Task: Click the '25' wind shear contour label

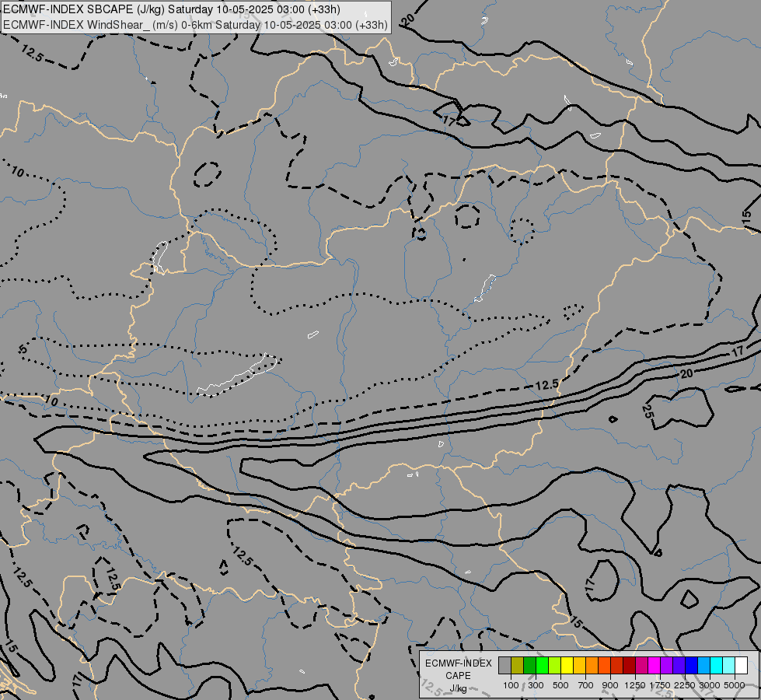Action: 648,411
